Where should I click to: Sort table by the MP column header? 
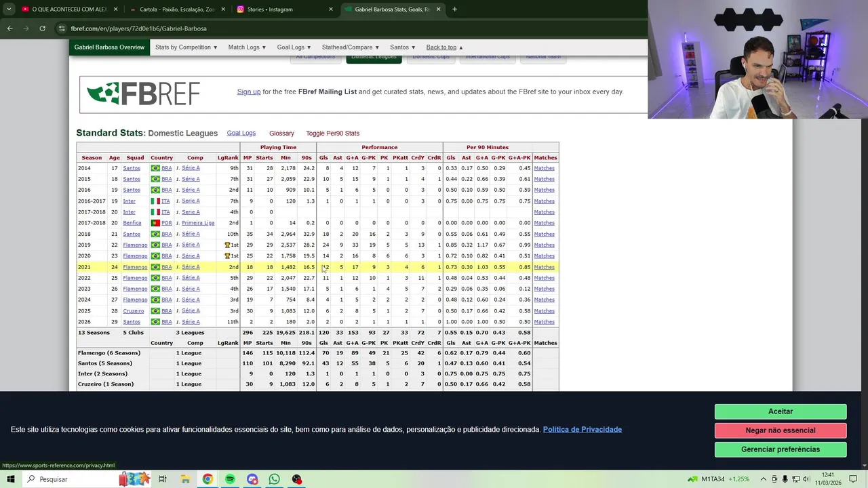coord(247,158)
